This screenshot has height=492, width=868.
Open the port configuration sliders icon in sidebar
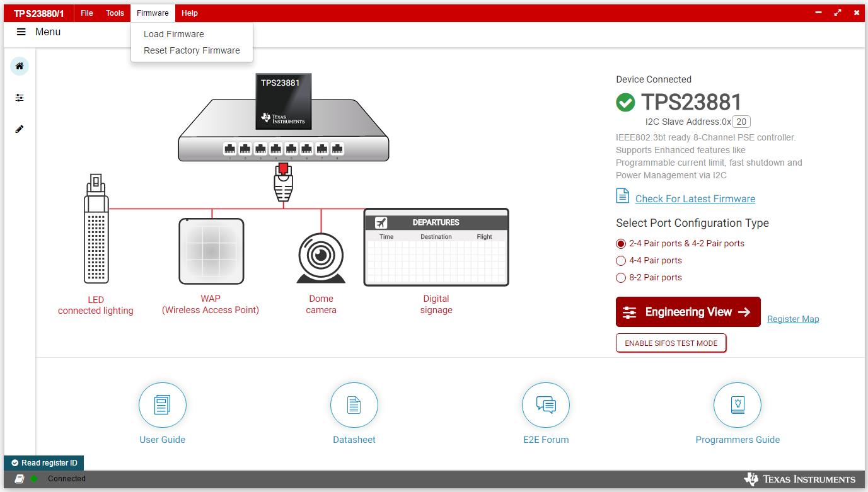(x=19, y=98)
